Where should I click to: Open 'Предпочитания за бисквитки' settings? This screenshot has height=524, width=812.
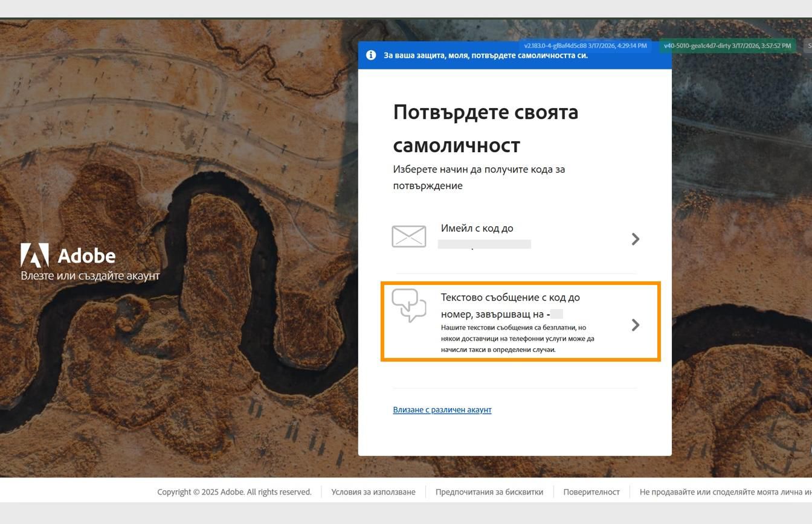pyautogui.click(x=489, y=491)
